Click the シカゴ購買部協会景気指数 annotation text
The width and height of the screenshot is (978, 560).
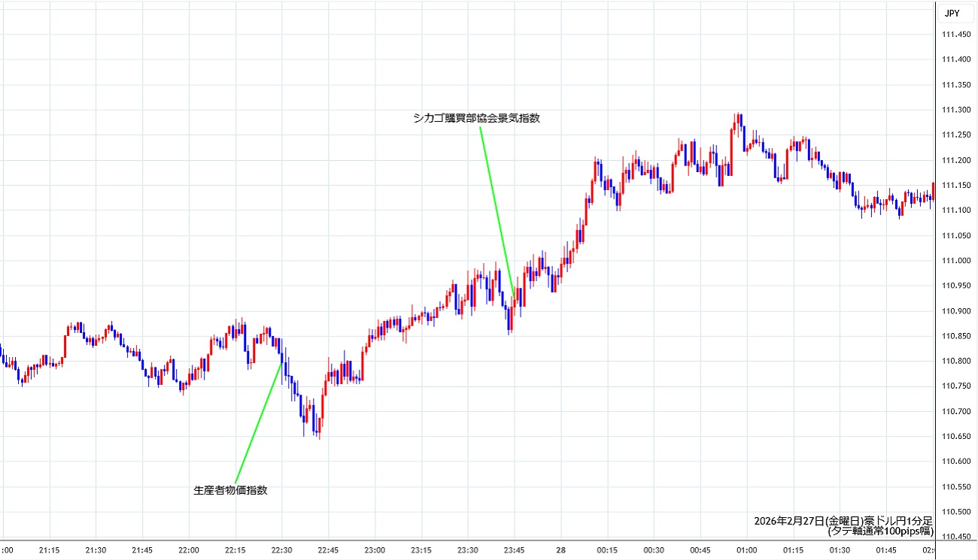click(x=476, y=118)
